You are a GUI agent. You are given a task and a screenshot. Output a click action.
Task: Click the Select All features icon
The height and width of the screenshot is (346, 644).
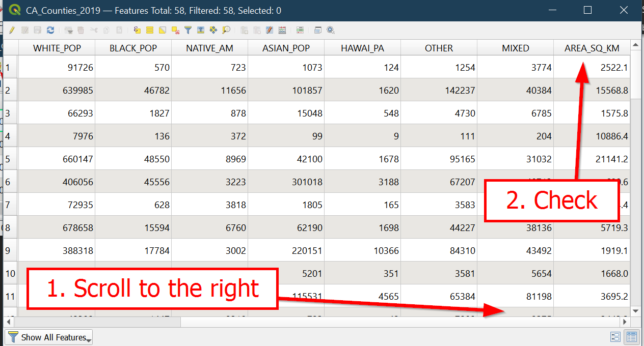[x=150, y=31]
